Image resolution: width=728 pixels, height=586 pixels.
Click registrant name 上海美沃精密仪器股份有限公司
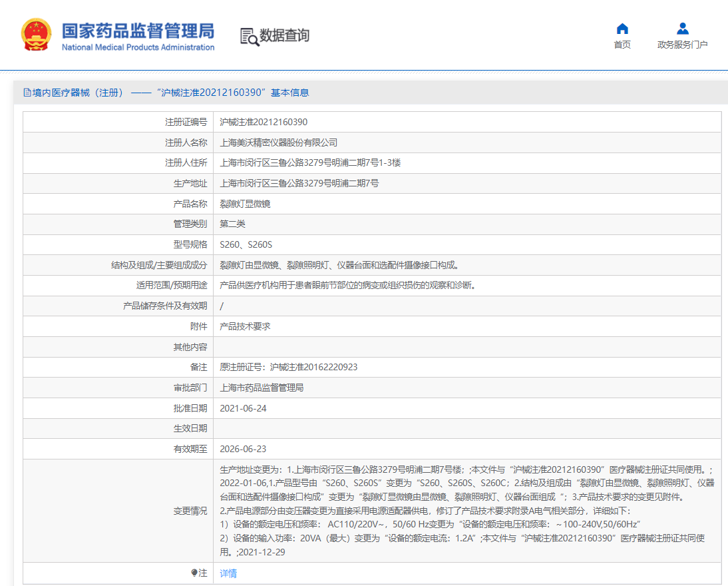pos(279,143)
